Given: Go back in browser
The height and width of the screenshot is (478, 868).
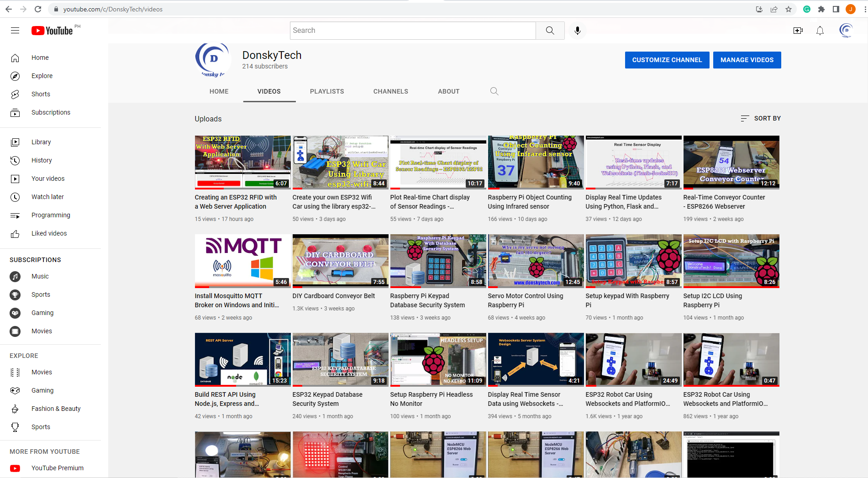Looking at the screenshot, I should [x=9, y=9].
